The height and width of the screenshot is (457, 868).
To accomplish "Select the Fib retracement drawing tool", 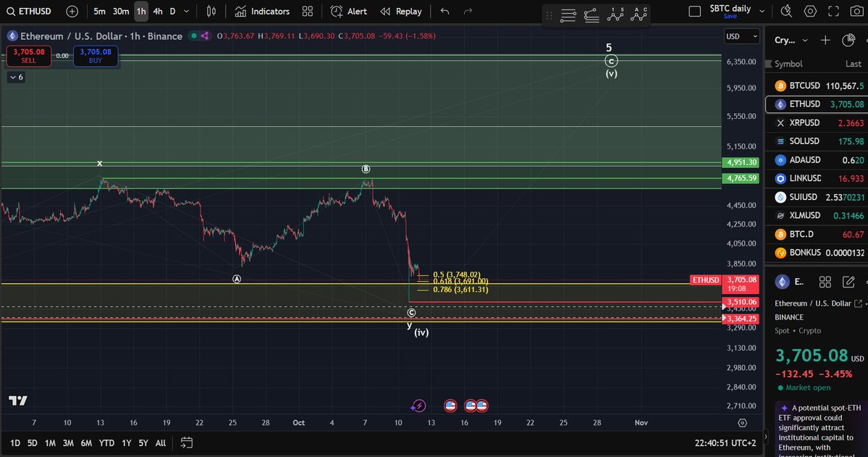I will click(x=591, y=15).
